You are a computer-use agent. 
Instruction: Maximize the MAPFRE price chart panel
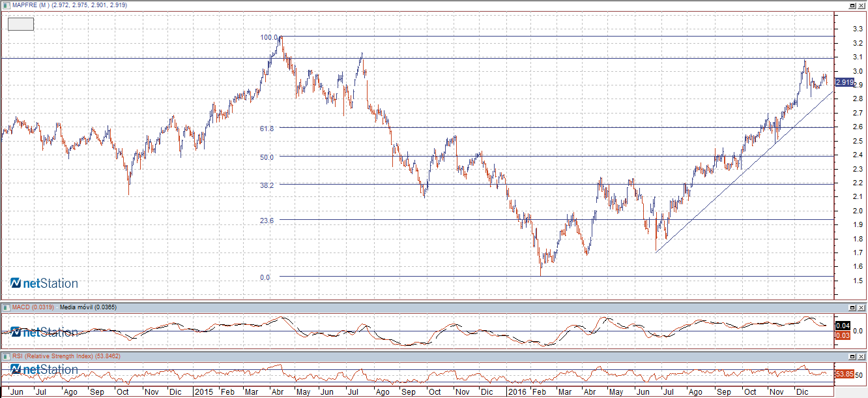pyautogui.click(x=852, y=5)
